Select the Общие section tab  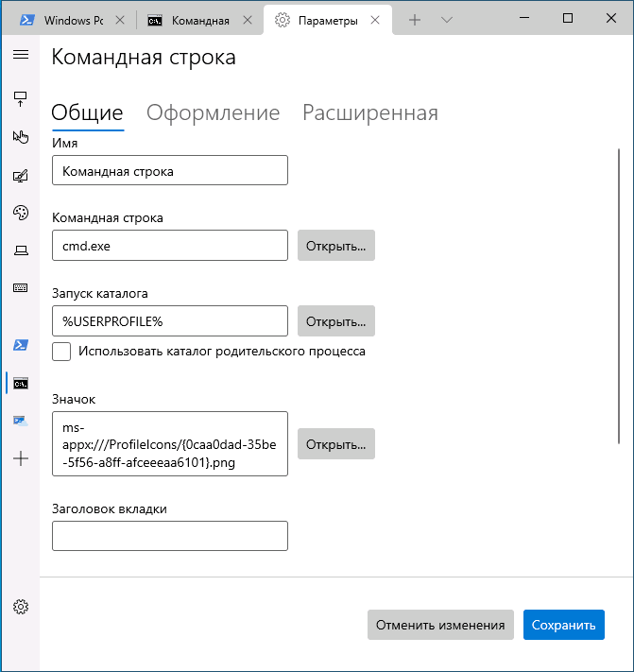(87, 112)
